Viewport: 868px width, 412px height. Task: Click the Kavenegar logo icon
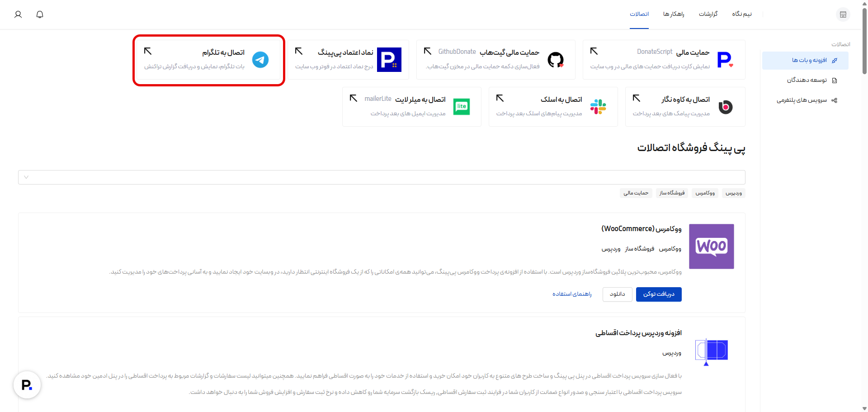click(x=726, y=107)
